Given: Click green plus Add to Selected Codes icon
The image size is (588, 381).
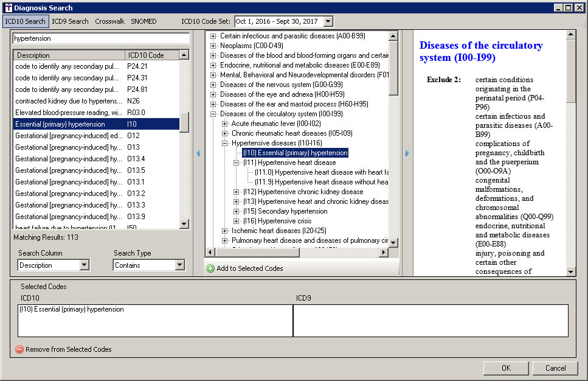Looking at the screenshot, I should 210,268.
